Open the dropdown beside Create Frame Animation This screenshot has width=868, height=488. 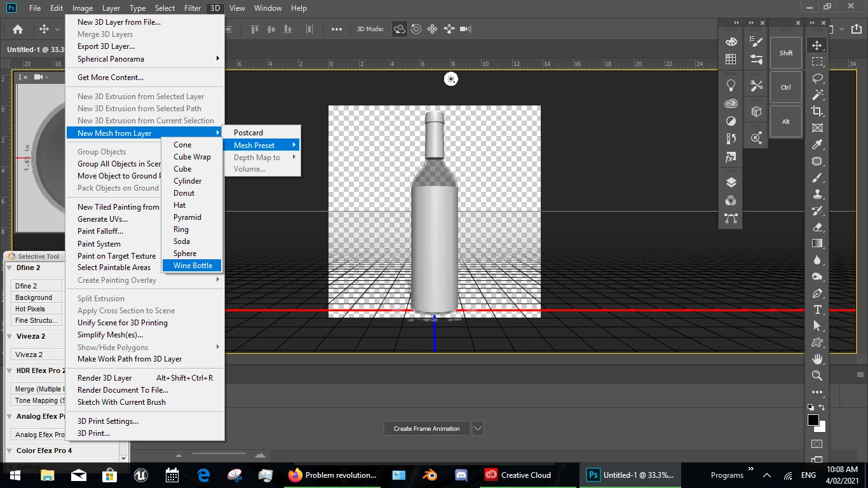tap(478, 428)
